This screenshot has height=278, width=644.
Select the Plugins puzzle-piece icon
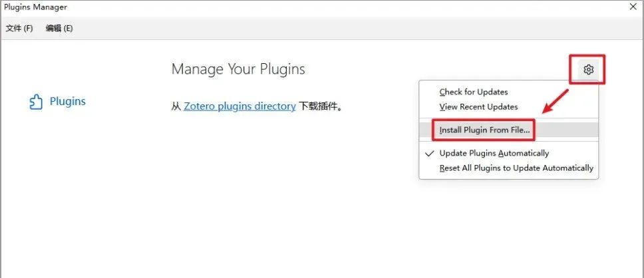click(36, 102)
